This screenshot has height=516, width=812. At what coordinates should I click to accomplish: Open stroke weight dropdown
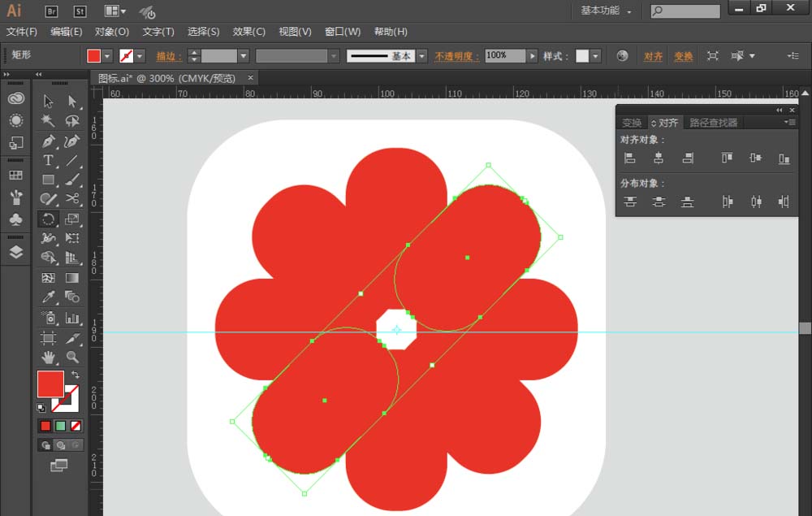pyautogui.click(x=244, y=55)
